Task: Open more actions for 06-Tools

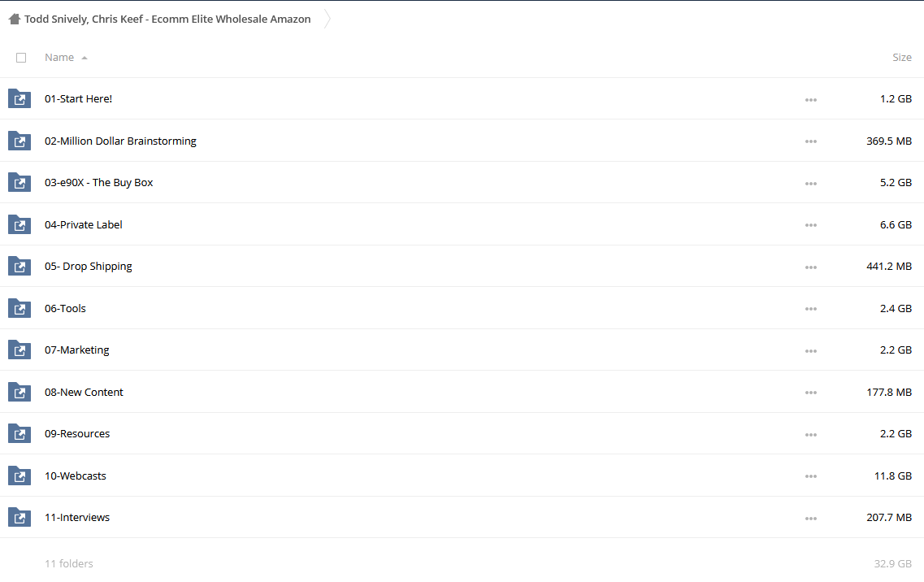Action: click(811, 309)
